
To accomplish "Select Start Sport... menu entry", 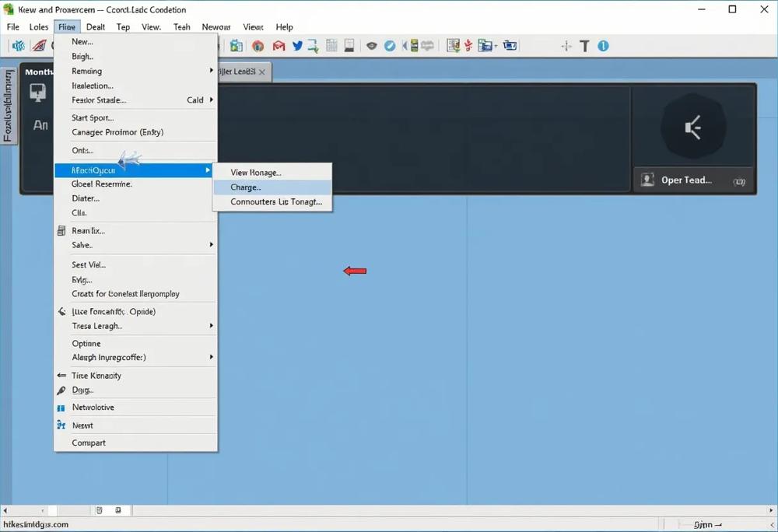I will click(135, 118).
